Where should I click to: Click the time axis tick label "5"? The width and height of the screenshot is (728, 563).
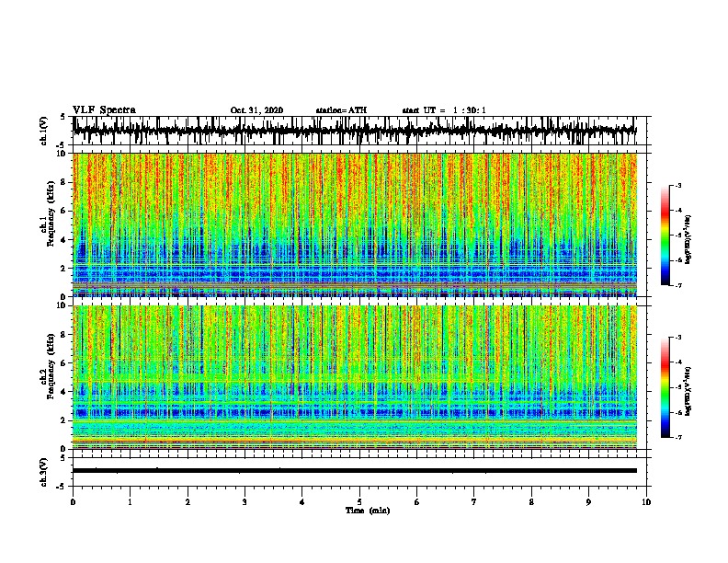(359, 502)
